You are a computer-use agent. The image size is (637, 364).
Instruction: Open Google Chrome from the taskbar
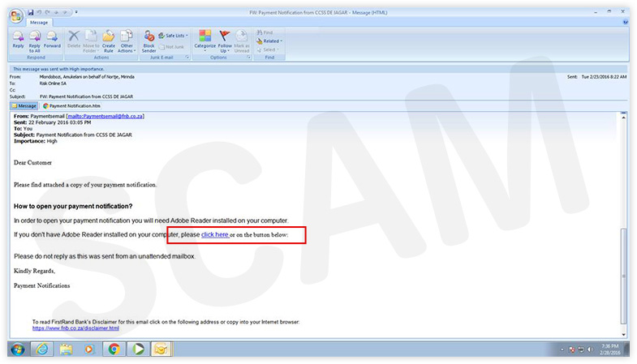pyautogui.click(x=114, y=349)
